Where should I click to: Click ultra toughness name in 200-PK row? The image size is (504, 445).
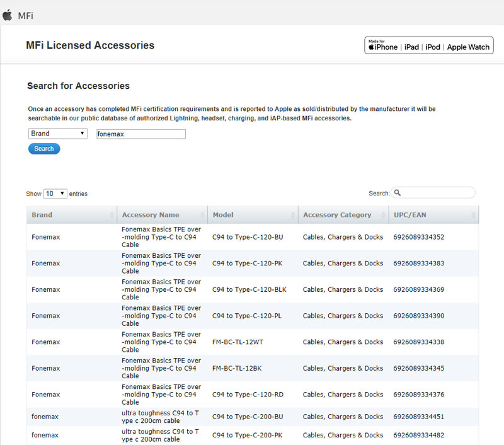tap(161, 435)
